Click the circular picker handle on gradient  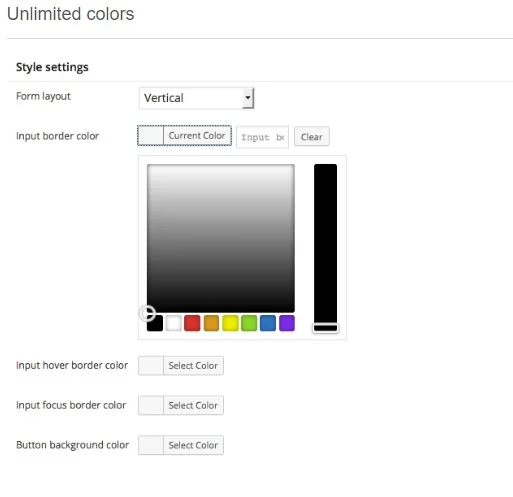pyautogui.click(x=147, y=313)
